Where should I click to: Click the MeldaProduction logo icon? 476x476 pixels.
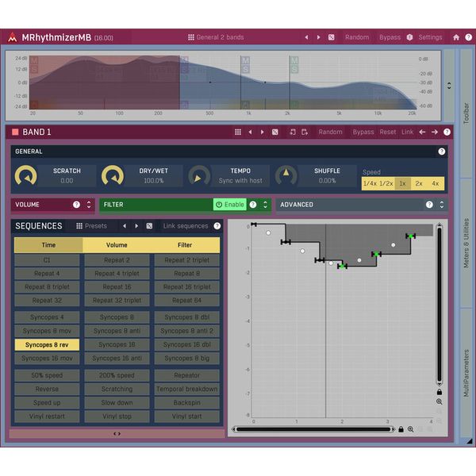(x=11, y=37)
